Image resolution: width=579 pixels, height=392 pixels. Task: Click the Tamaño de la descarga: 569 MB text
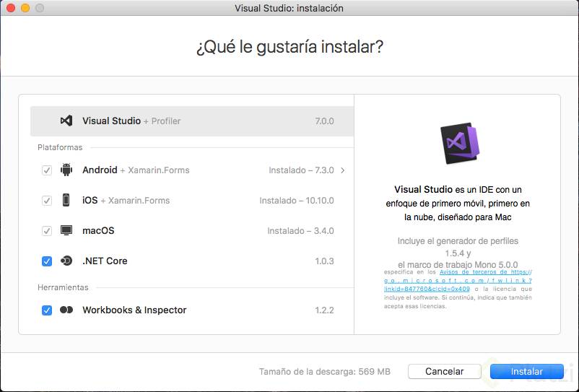click(325, 371)
